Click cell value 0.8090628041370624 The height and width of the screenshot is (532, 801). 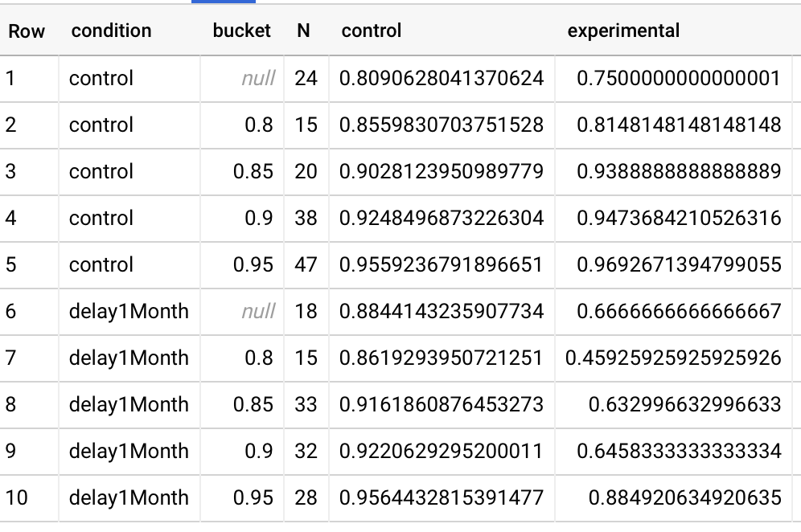(x=442, y=79)
